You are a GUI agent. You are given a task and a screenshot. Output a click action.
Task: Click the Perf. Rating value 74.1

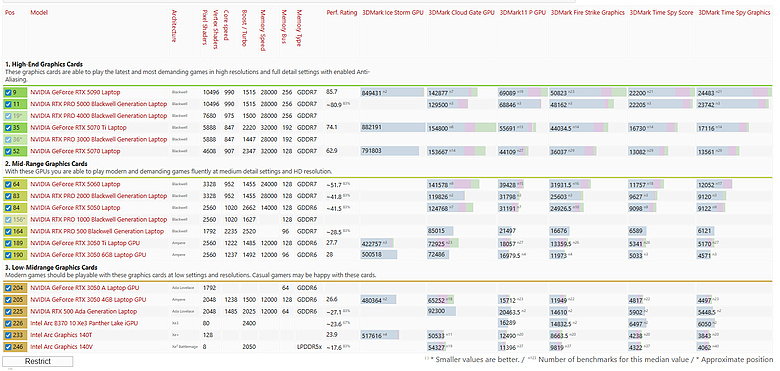(332, 128)
